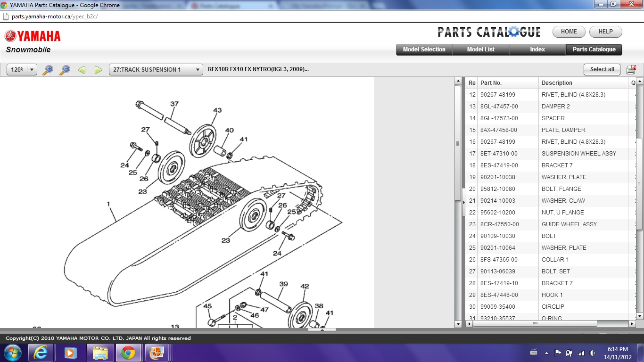Open Windows Media Player from taskbar
The width and height of the screenshot is (644, 362).
pyautogui.click(x=70, y=352)
